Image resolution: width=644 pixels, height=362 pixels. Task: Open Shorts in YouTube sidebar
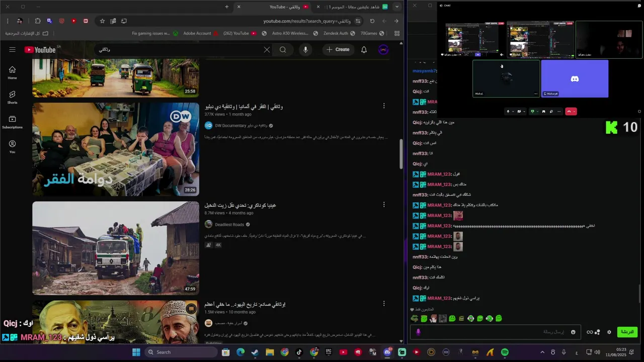pyautogui.click(x=12, y=98)
